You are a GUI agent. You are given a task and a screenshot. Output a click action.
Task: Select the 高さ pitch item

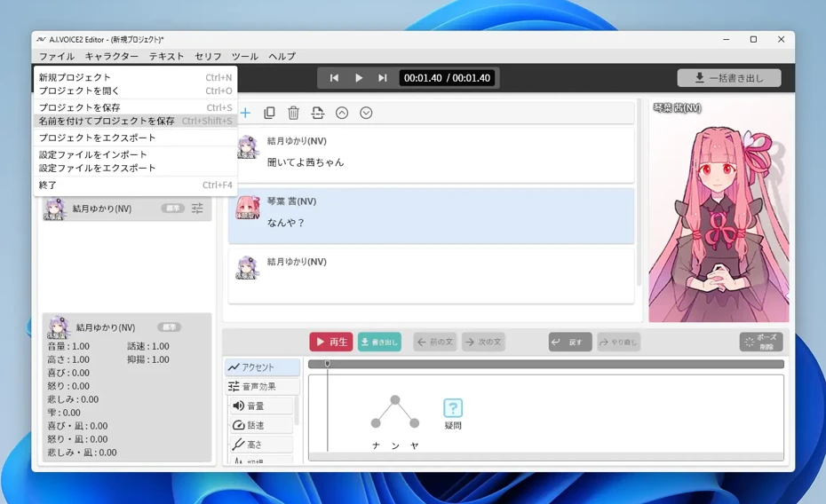click(261, 445)
